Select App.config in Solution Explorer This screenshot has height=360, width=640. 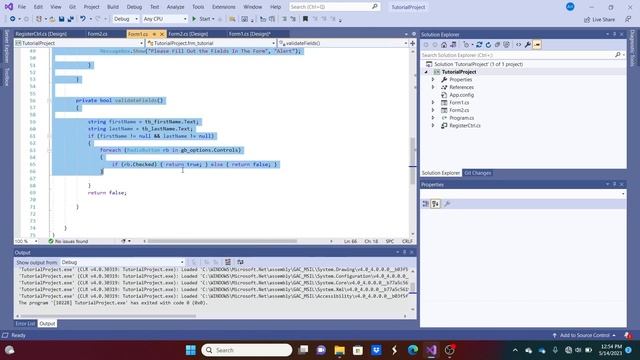click(x=462, y=95)
